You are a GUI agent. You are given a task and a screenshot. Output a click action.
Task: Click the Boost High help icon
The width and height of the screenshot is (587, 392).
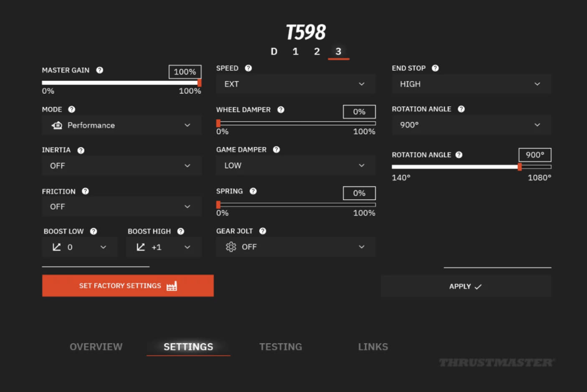tap(181, 231)
